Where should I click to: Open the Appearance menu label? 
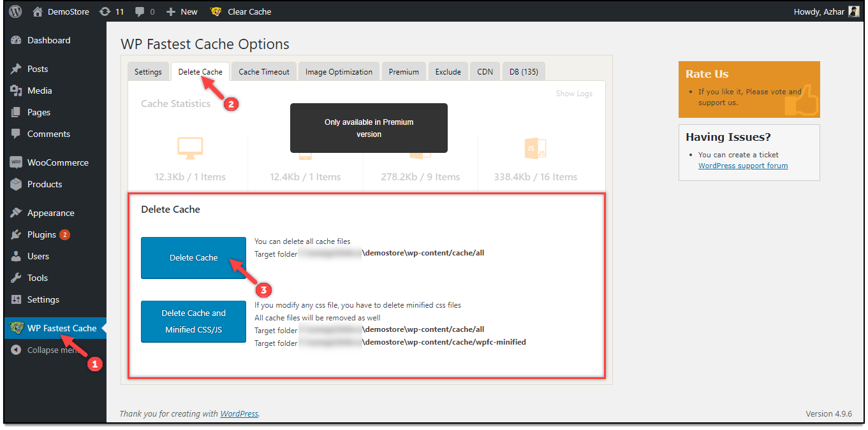[51, 213]
